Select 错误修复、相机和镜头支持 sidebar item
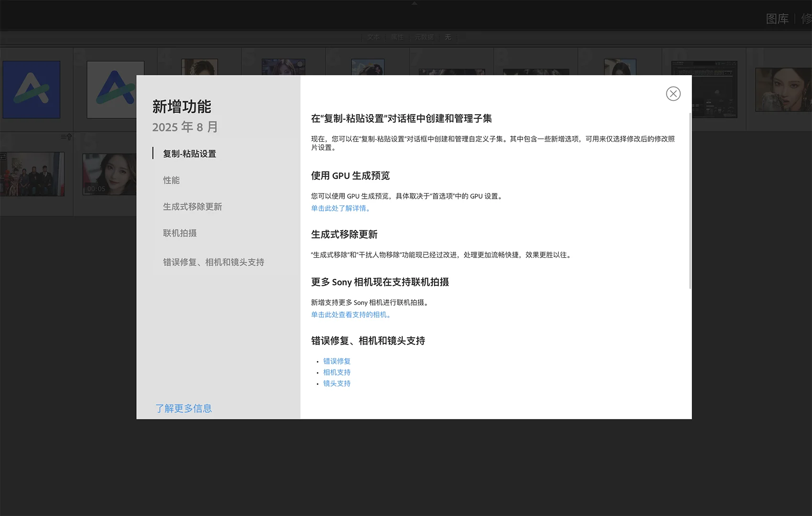812x516 pixels. click(x=214, y=262)
